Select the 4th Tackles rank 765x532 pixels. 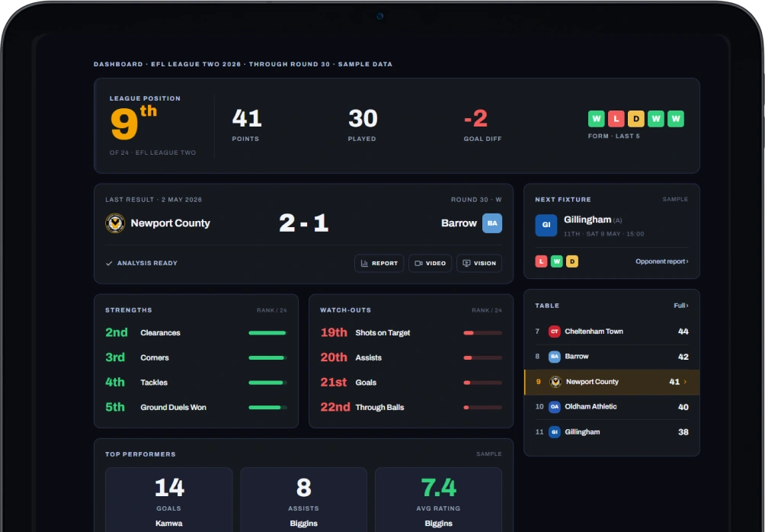115,382
